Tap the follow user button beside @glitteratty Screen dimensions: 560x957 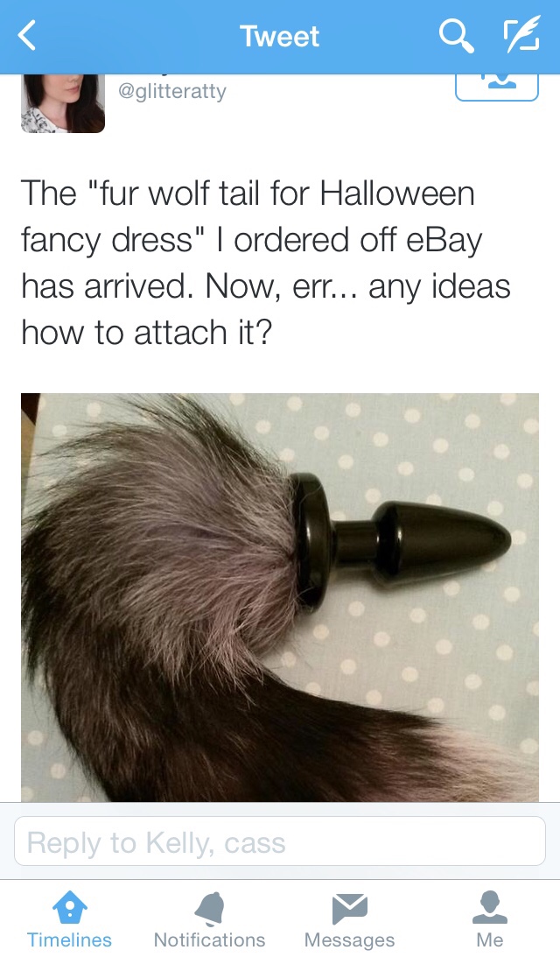pyautogui.click(x=496, y=87)
